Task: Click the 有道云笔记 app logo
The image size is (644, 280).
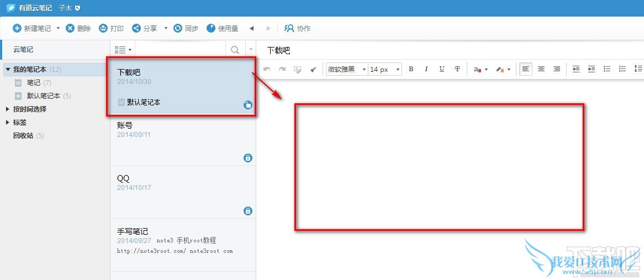Action: (x=11, y=8)
